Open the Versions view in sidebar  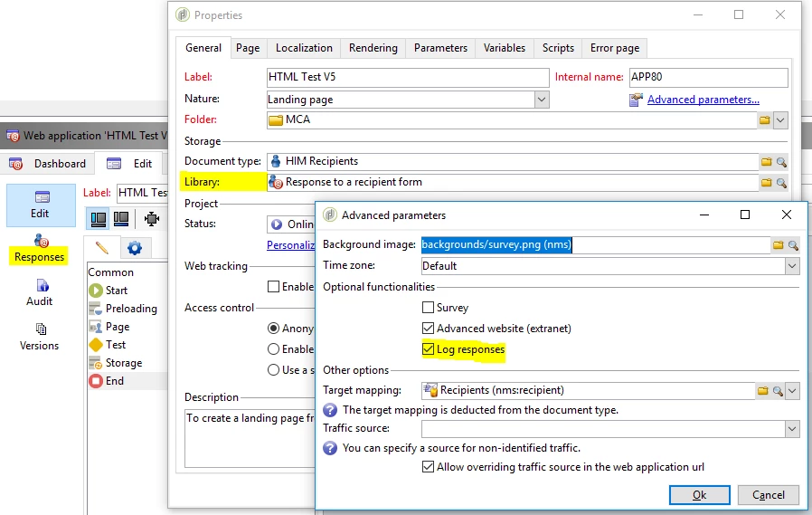[x=40, y=338]
